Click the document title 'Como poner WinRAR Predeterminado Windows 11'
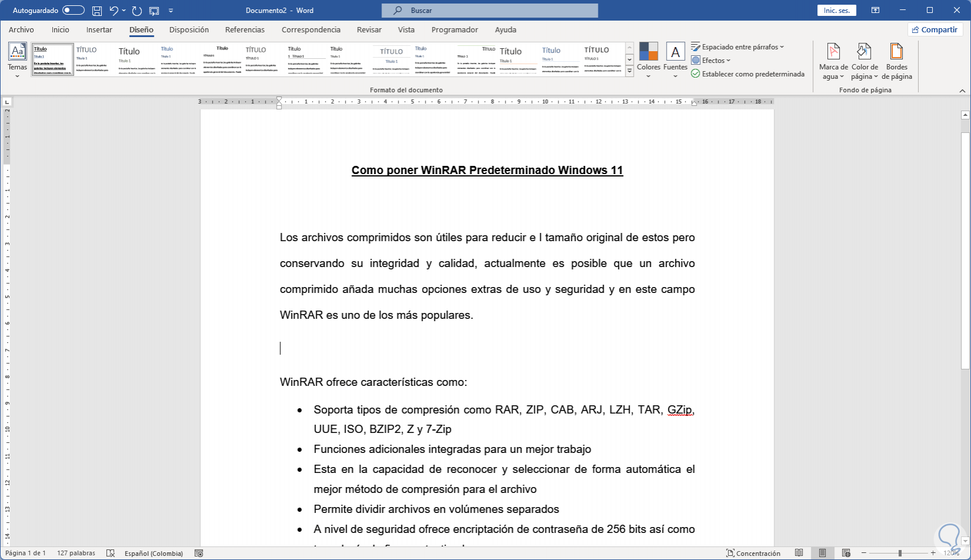The width and height of the screenshot is (971, 560). tap(487, 170)
